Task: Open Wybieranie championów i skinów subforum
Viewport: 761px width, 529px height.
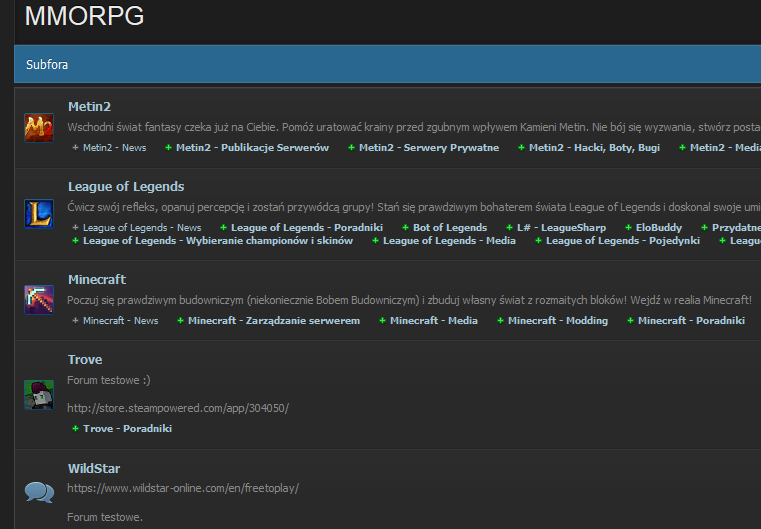Action: pos(218,241)
